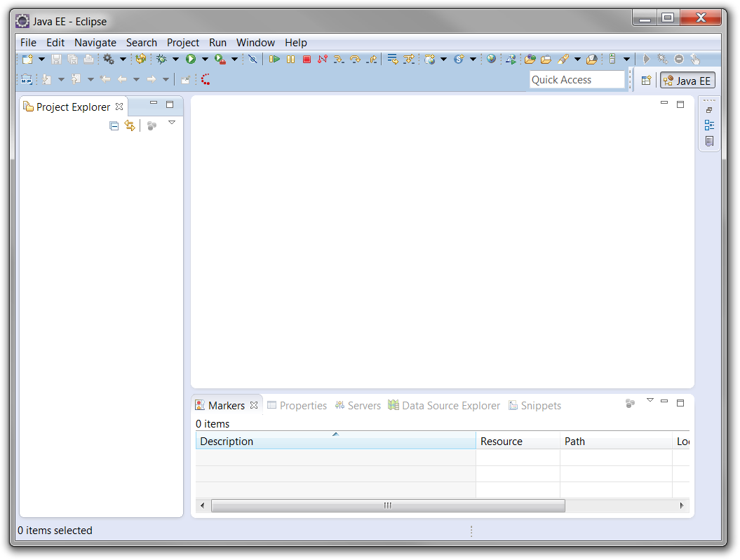Click the Debug bug icon

161,60
